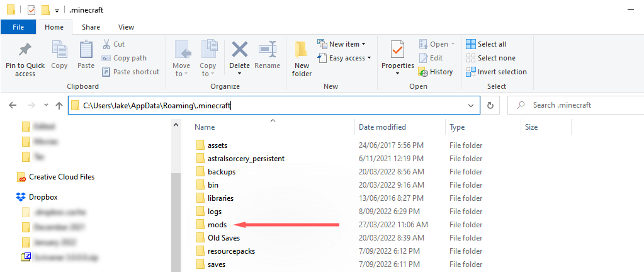Image resolution: width=644 pixels, height=272 pixels.
Task: Click the Paste clipboard icon
Action: pos(86,50)
